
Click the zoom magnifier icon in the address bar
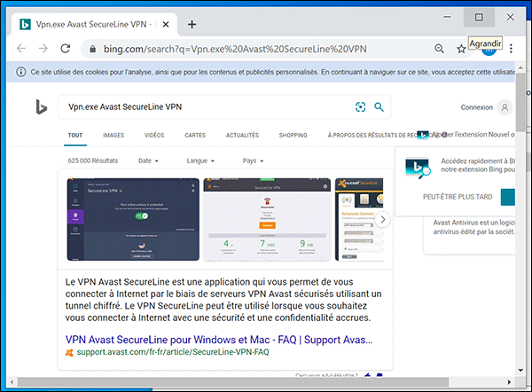(439, 49)
